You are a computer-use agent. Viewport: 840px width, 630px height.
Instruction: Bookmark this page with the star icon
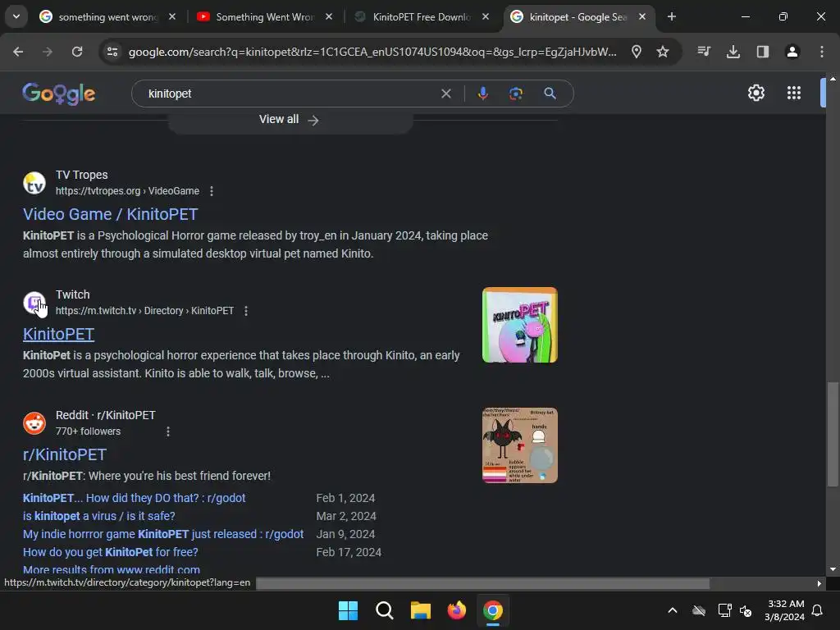(x=663, y=52)
